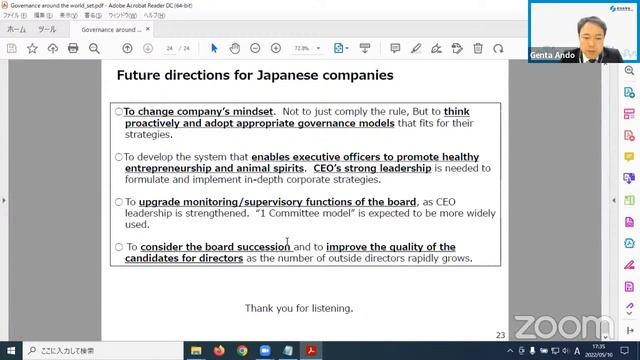Zoom in with the plus circle
The image size is (640, 360).
276,48
